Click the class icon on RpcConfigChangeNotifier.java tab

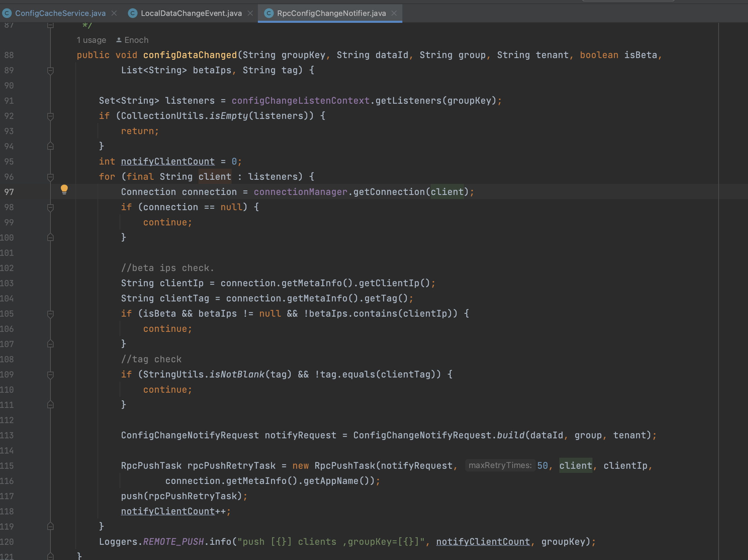click(269, 13)
